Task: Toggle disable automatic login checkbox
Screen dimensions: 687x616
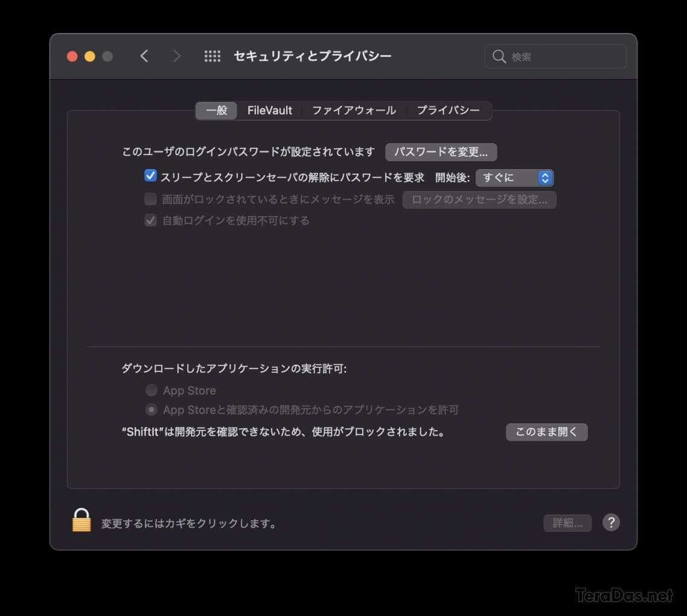Action: tap(151, 220)
